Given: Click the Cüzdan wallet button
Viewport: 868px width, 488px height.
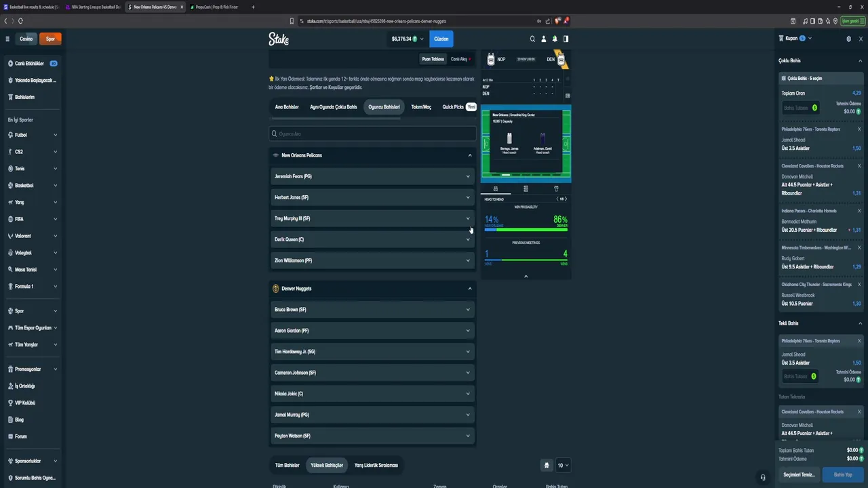Looking at the screenshot, I should [441, 39].
